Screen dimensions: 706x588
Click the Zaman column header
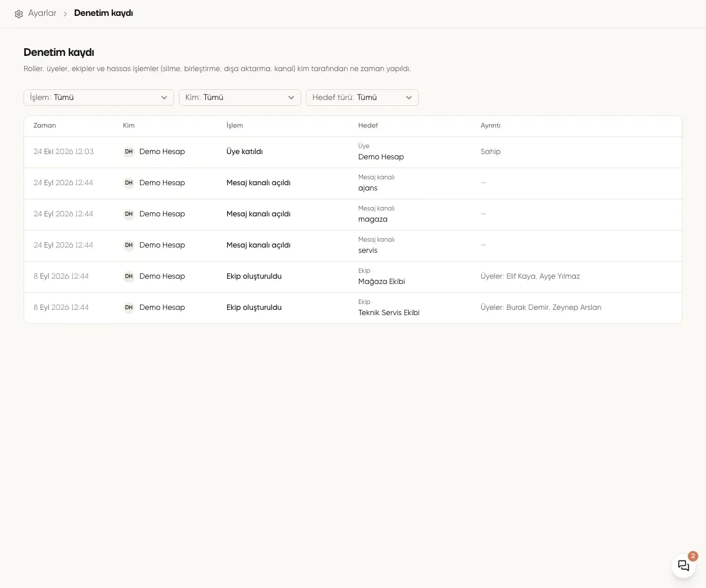coord(45,126)
